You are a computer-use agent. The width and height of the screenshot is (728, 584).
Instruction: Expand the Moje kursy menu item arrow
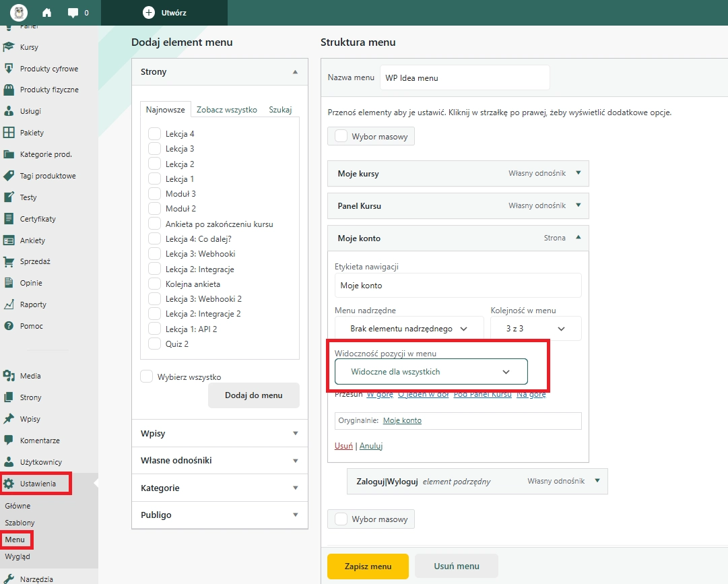point(578,172)
